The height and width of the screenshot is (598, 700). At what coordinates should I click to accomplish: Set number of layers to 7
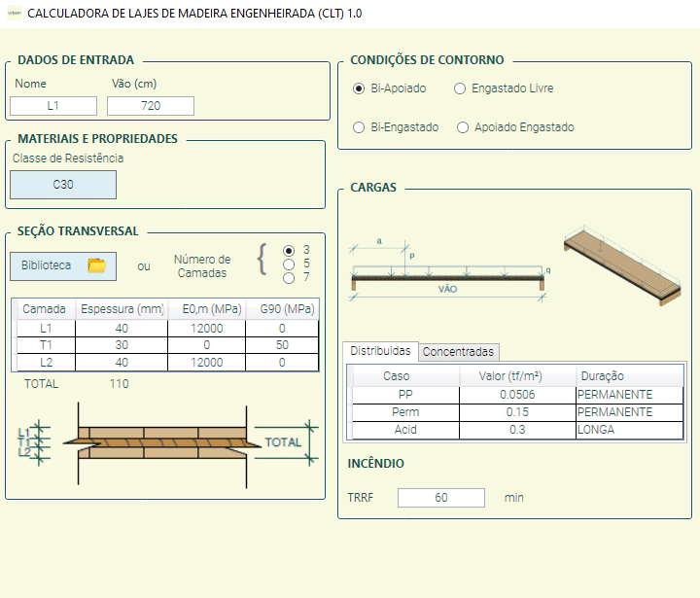pos(288,278)
